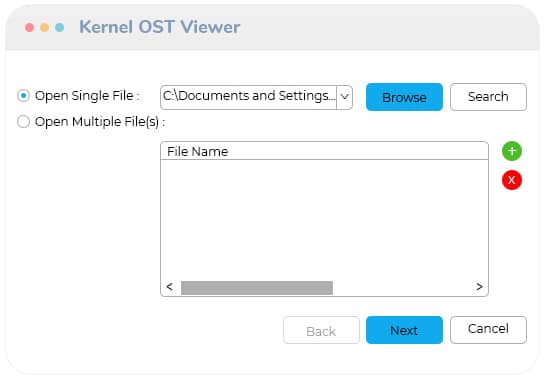Click the blue Next button
This screenshot has height=380, width=545.
[x=404, y=330]
